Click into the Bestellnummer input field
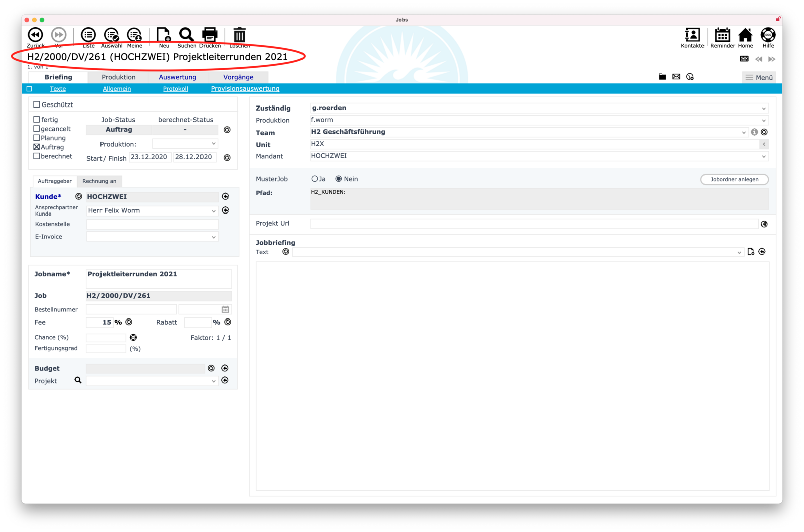This screenshot has height=532, width=804. pyautogui.click(x=131, y=310)
